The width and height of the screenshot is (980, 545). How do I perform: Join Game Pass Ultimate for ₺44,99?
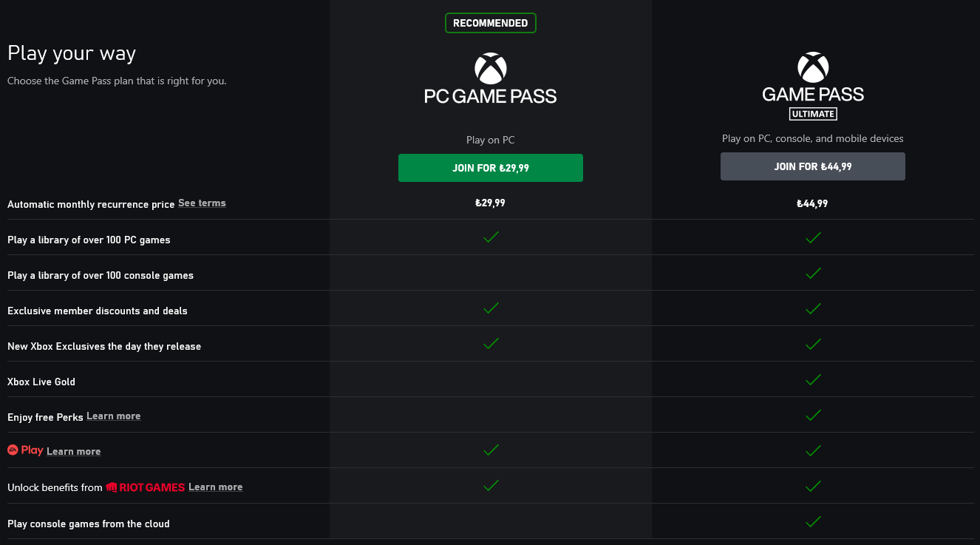812,166
